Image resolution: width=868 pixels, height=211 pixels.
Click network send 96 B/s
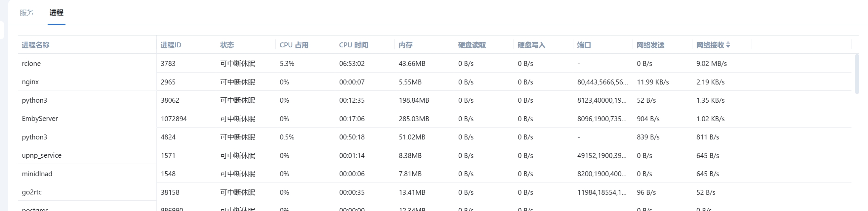click(646, 192)
